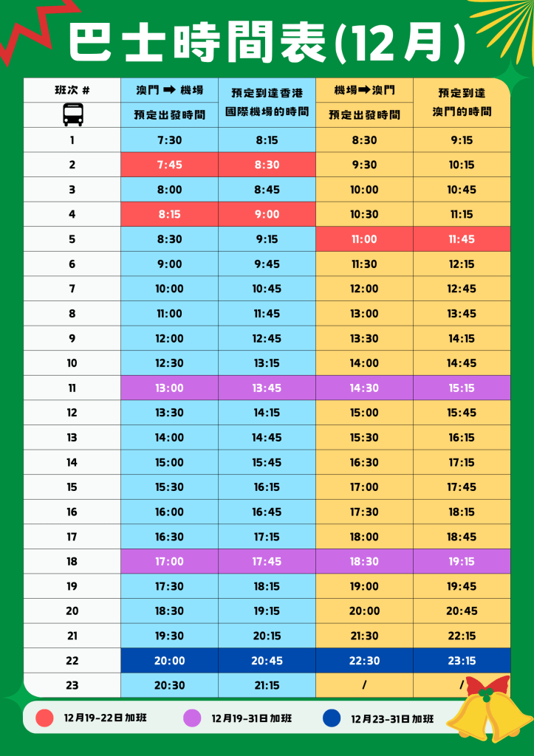
Task: Select the 預定到達澳門的時間 column header
Action: (x=461, y=103)
